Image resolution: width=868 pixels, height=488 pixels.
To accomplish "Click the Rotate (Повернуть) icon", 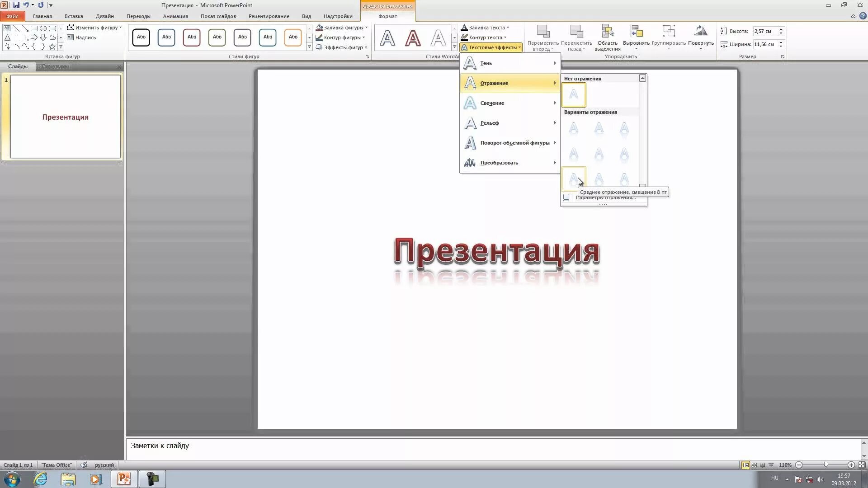I will pyautogui.click(x=701, y=32).
